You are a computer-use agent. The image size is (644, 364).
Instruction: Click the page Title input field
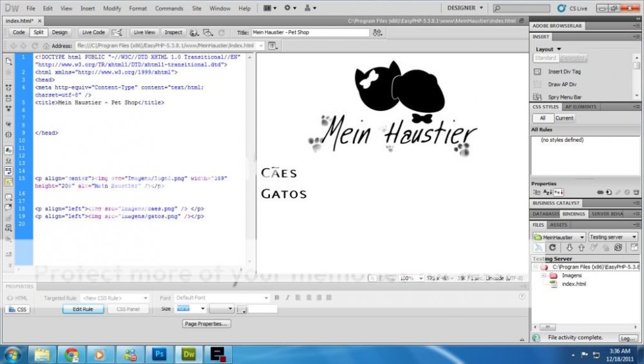click(x=309, y=32)
